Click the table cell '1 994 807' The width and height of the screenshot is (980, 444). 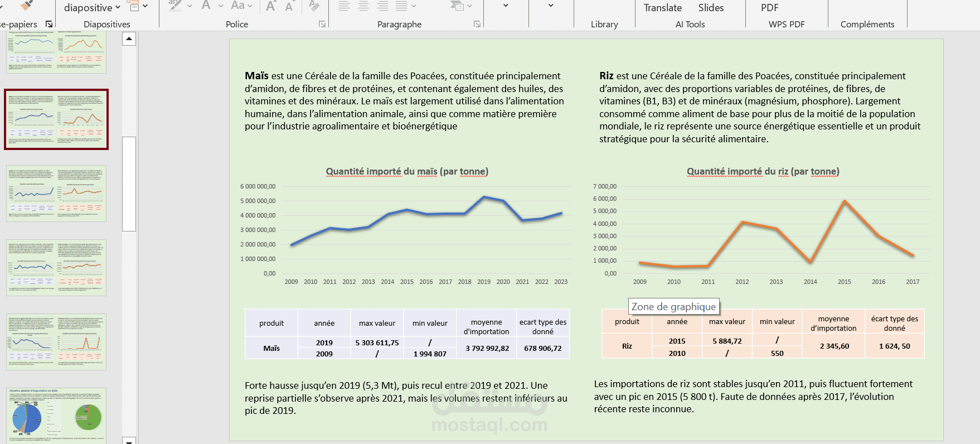[x=430, y=354]
